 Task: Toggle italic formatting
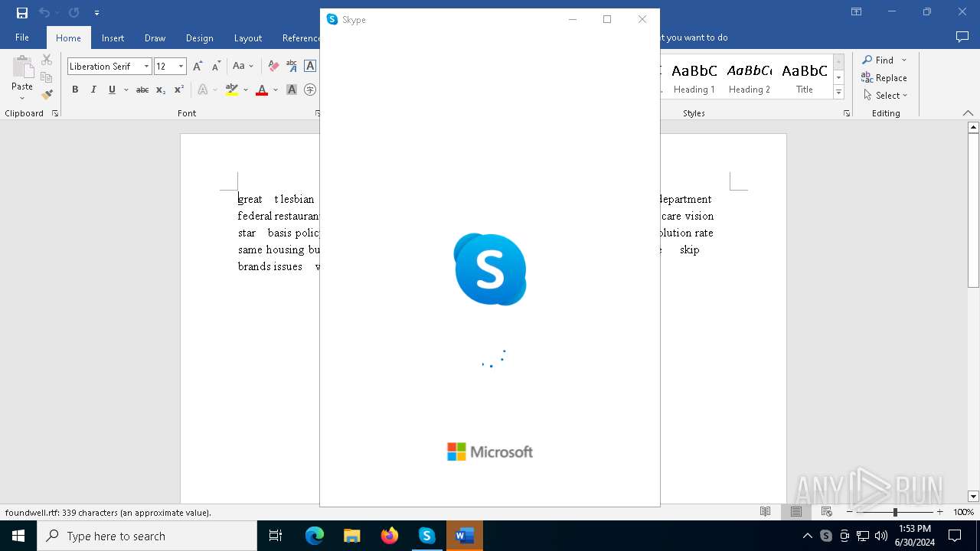(93, 90)
